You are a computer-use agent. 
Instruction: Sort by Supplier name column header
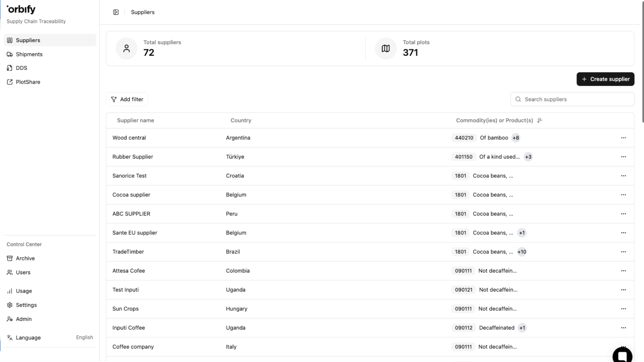coord(136,120)
